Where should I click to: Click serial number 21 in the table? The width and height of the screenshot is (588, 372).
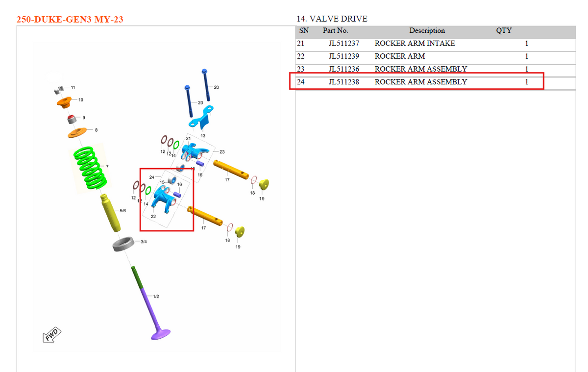[x=301, y=43]
